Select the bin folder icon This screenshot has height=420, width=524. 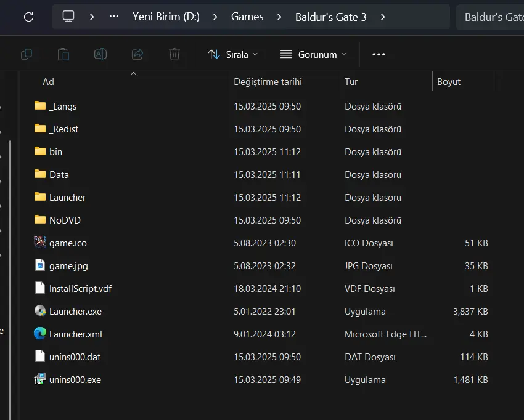(x=40, y=151)
